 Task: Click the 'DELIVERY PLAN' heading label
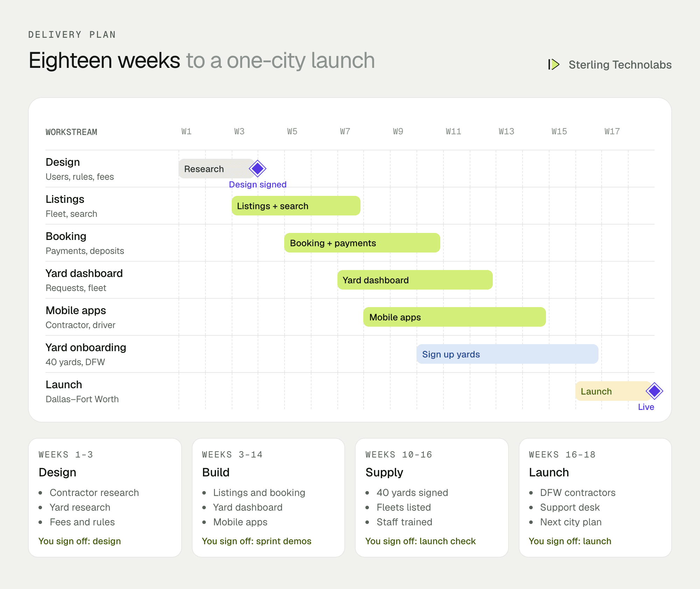coord(72,35)
